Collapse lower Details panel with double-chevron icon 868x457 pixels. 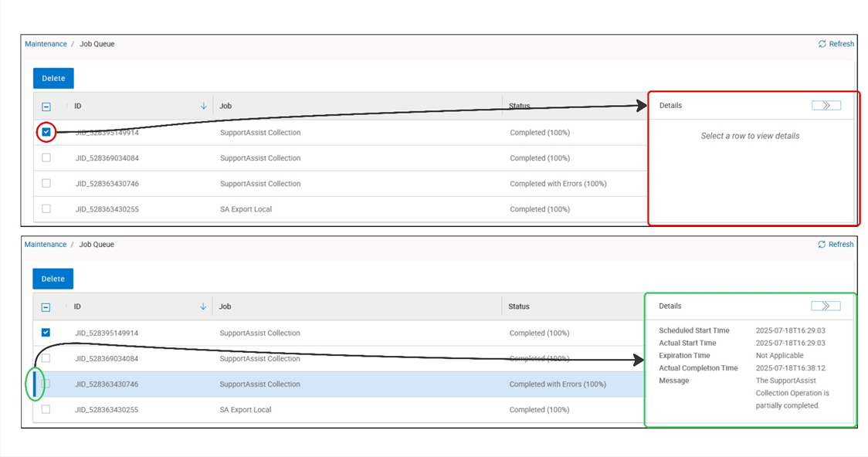coord(826,306)
